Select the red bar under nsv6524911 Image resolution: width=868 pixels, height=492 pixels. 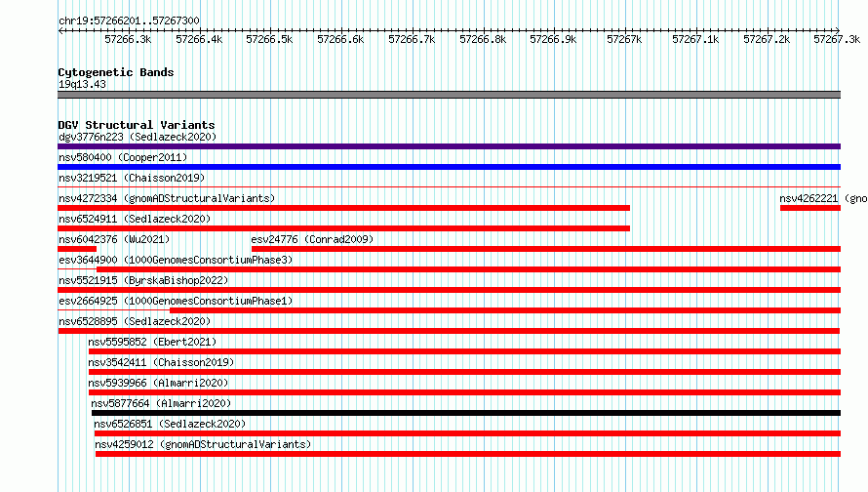point(343,228)
